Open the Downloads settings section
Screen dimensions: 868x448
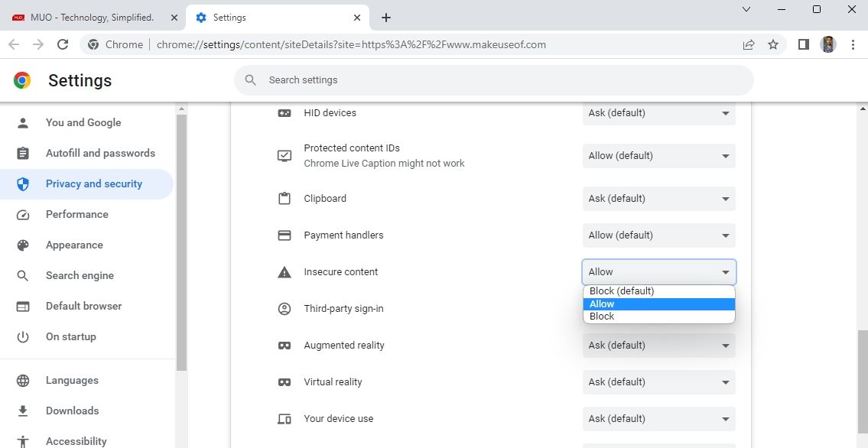coord(72,411)
